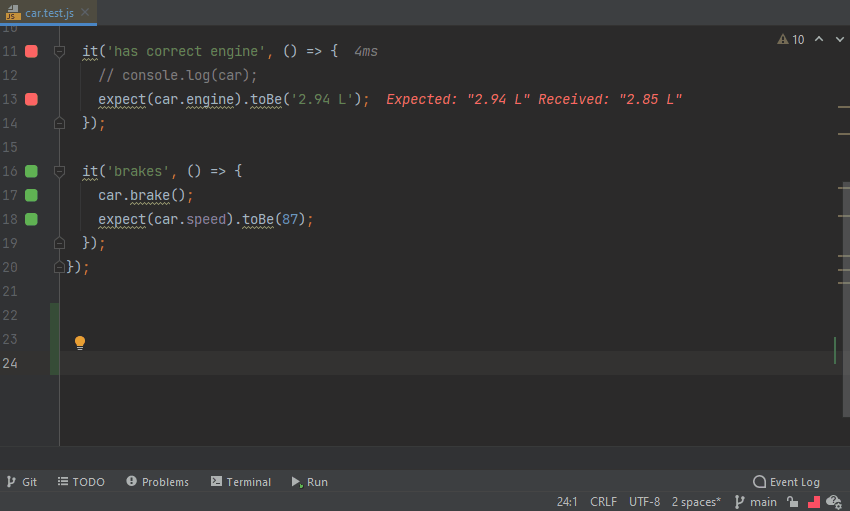Open the CRLF line separator selector
The image size is (850, 511).
pos(604,502)
